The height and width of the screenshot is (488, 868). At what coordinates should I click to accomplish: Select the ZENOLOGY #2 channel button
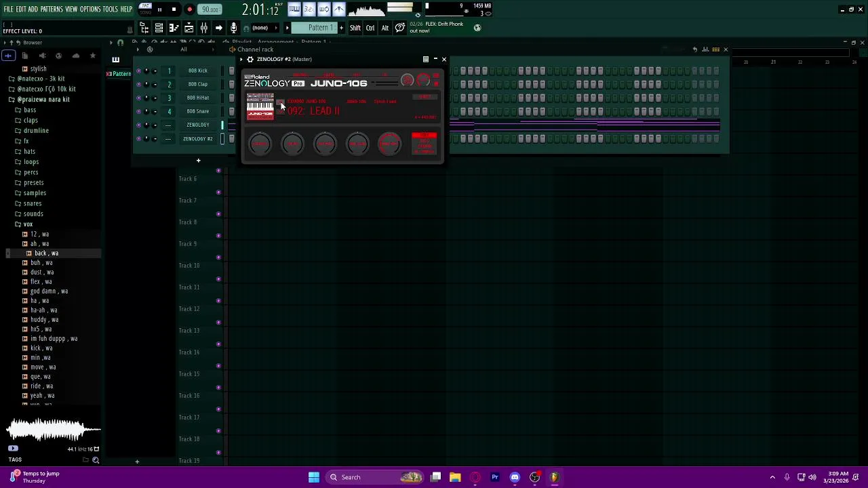coord(198,138)
